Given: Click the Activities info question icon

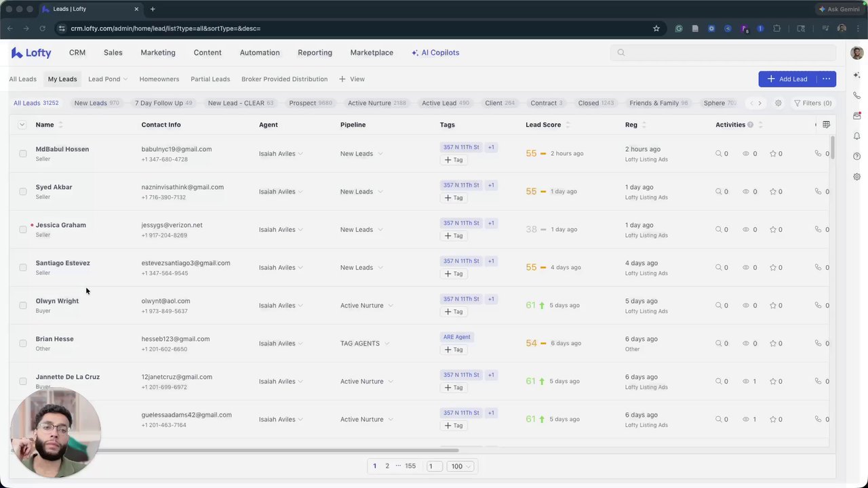Looking at the screenshot, I should coord(751,125).
